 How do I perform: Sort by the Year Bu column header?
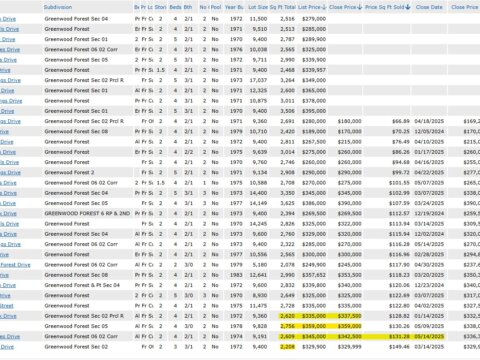(x=234, y=7)
